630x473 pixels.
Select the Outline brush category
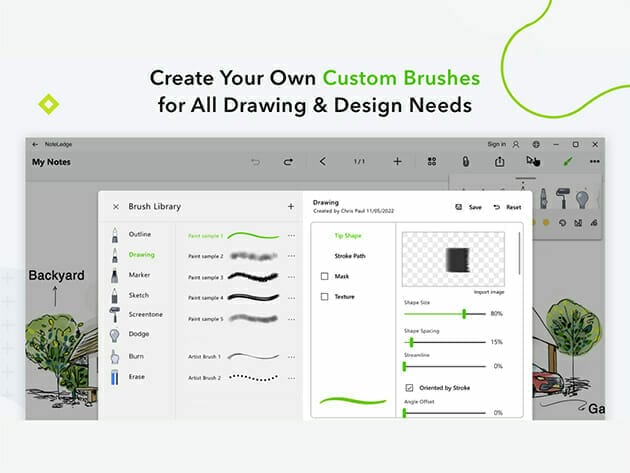point(139,235)
